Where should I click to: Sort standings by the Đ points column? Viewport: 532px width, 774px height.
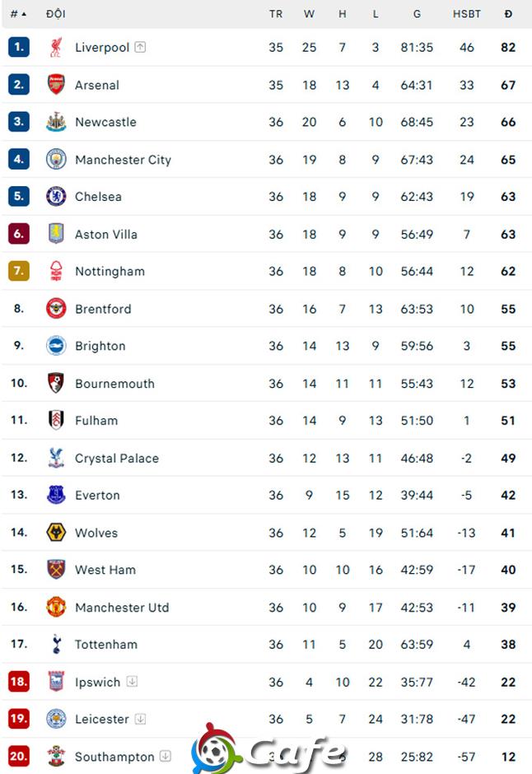(x=508, y=14)
